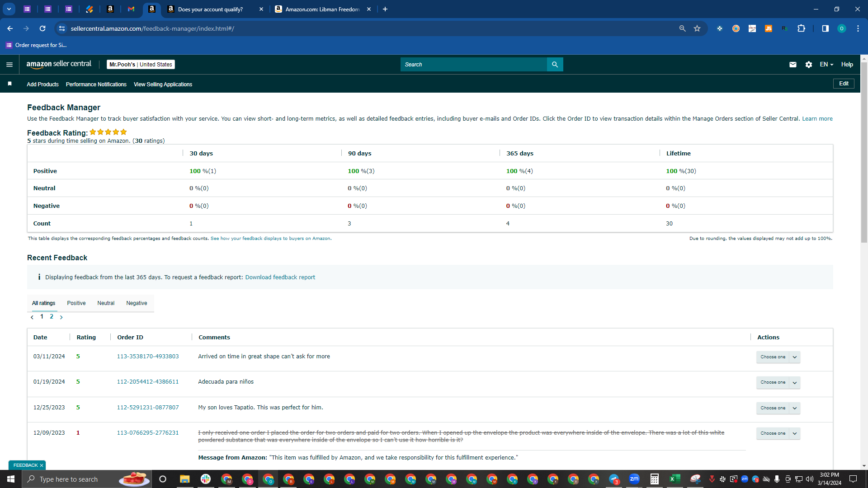
Task: Click Download feedback report link
Action: [280, 277]
